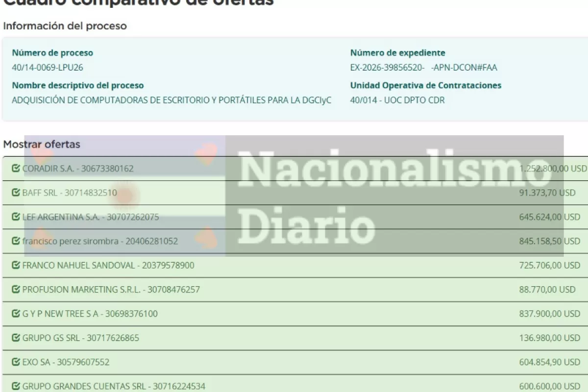Click the amount 604.854,90 USD
588x392 pixels.
click(550, 362)
